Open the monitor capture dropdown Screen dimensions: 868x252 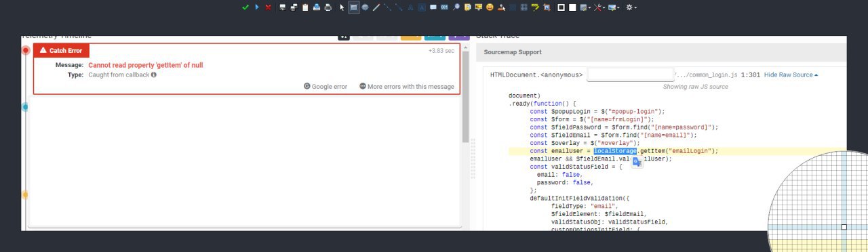click(x=614, y=7)
